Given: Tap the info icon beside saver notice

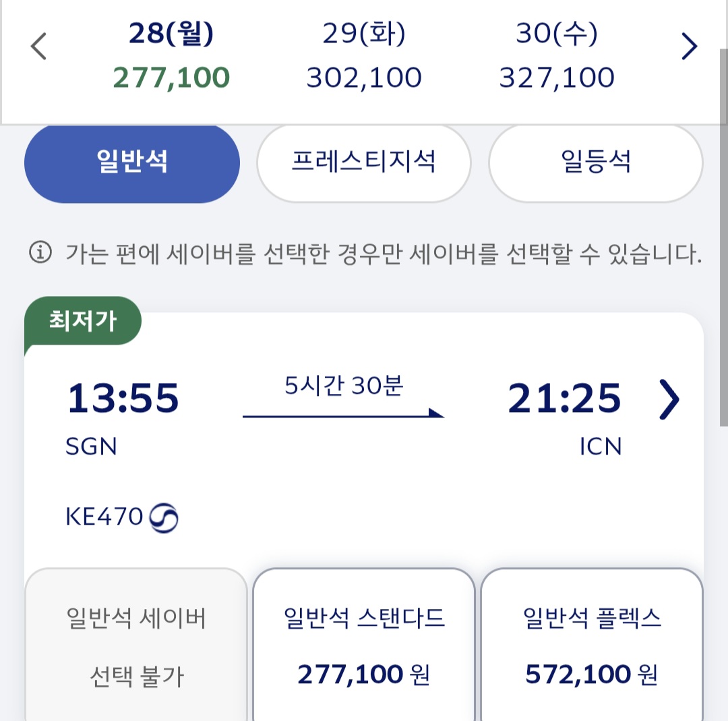Looking at the screenshot, I should click(x=40, y=253).
